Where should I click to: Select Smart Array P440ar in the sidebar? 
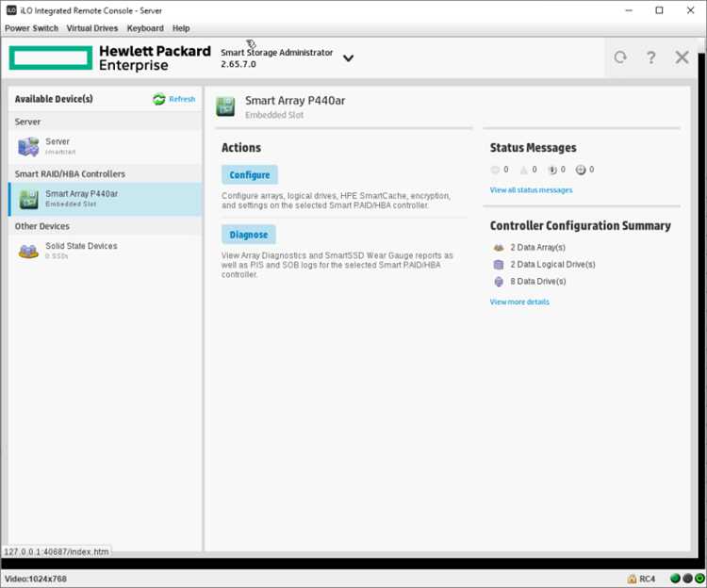[105, 199]
